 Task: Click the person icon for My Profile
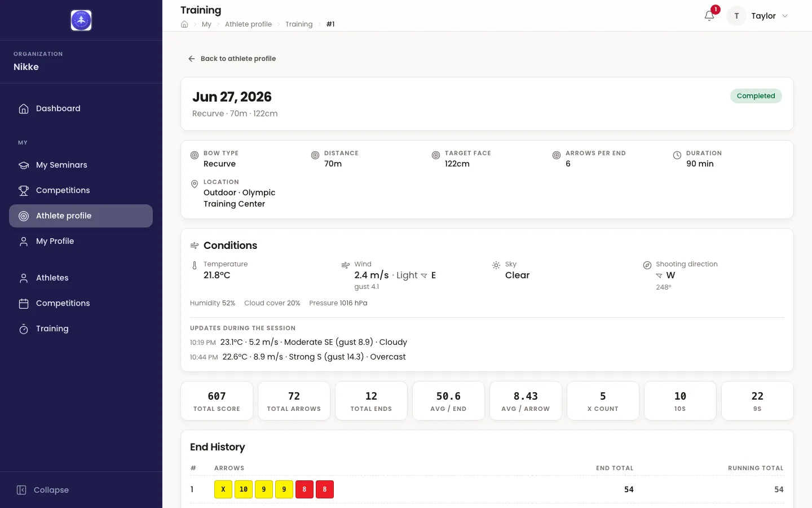24,241
